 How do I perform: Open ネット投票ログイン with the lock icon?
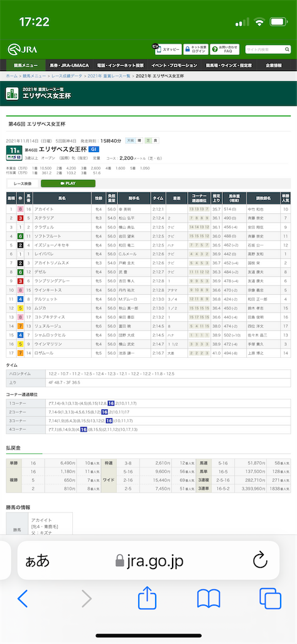[195, 49]
